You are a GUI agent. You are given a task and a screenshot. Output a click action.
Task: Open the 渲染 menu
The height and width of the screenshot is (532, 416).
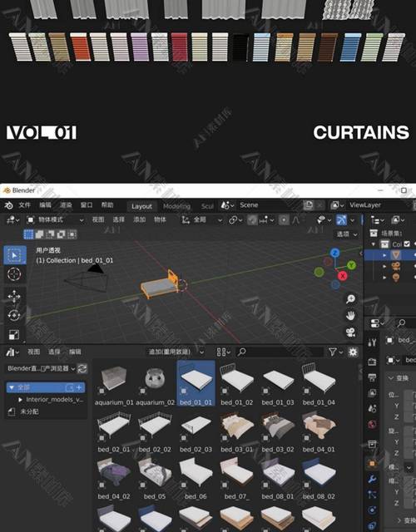66,205
